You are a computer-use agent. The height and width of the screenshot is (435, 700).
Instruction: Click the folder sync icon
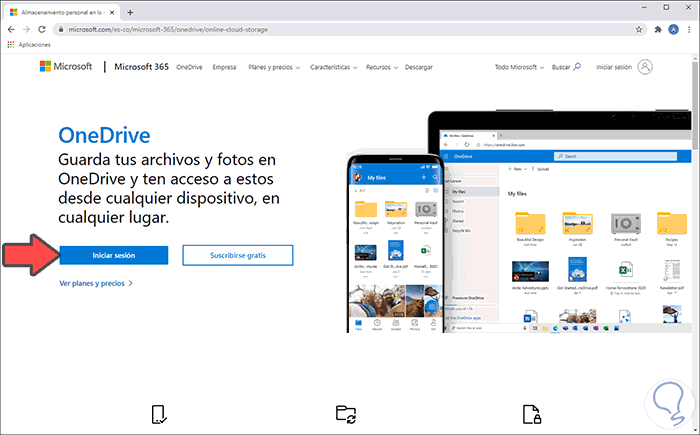346,414
